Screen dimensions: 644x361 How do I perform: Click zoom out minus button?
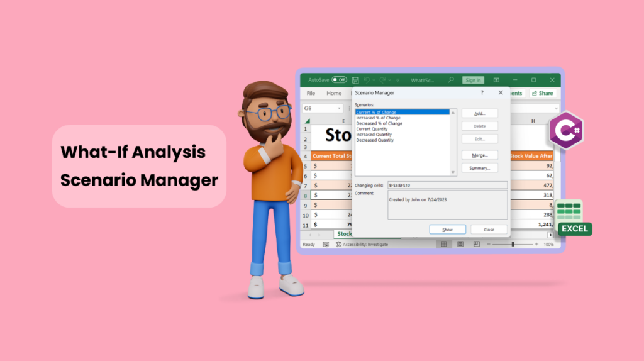(488, 245)
